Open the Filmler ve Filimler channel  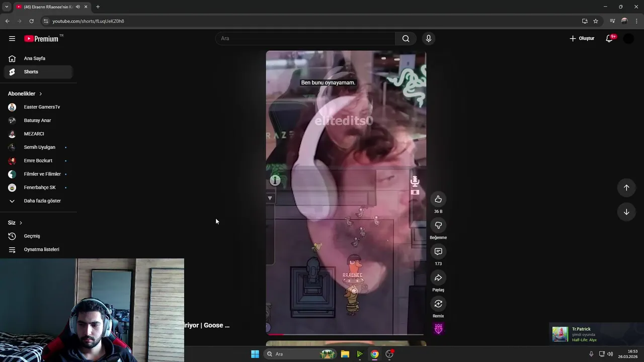click(38, 174)
